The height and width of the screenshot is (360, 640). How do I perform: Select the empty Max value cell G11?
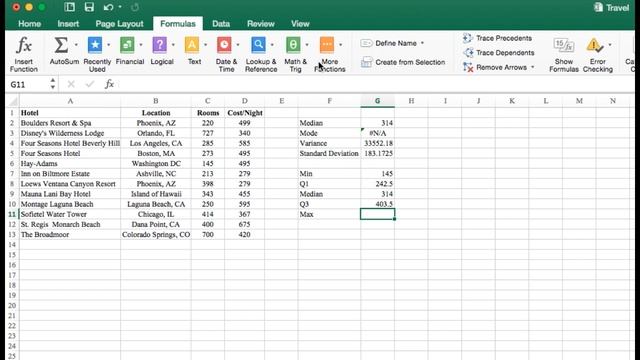378,214
